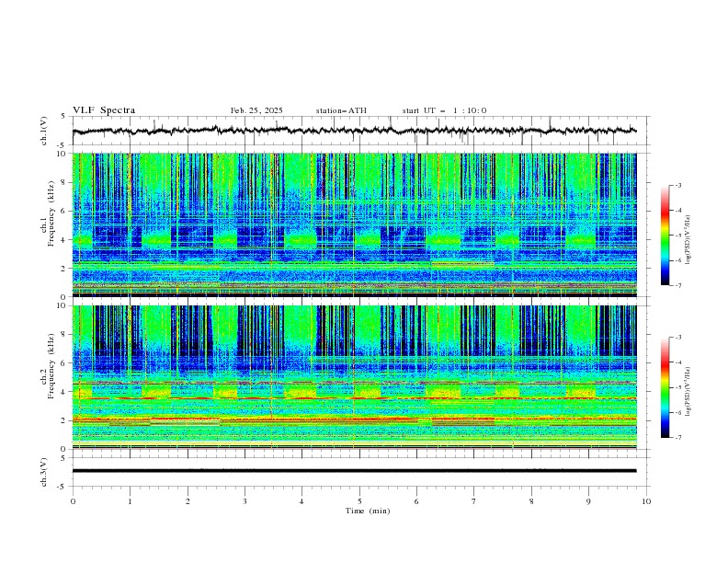Click the ch.1 "Frequency (kHz)" axis label
The height and width of the screenshot is (563, 728).
click(x=51, y=213)
